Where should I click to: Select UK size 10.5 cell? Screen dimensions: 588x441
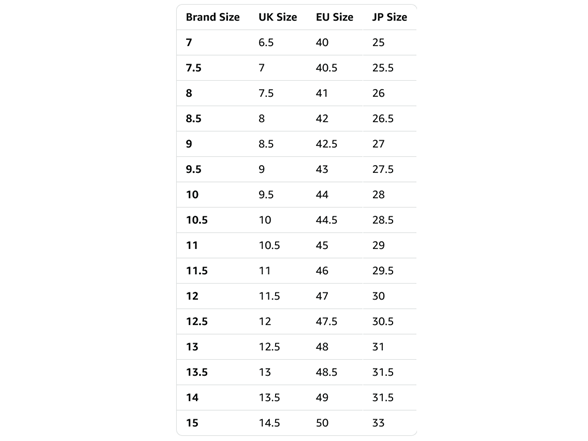(x=269, y=245)
